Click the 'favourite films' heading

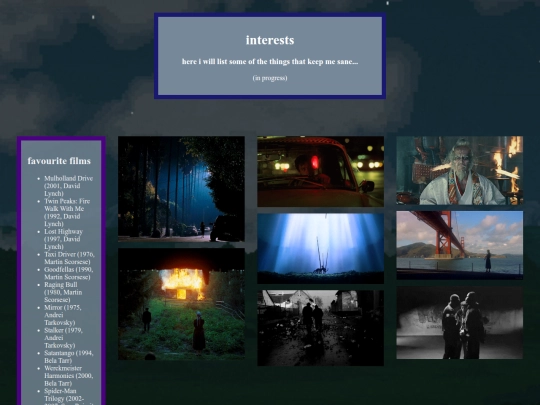tap(59, 161)
